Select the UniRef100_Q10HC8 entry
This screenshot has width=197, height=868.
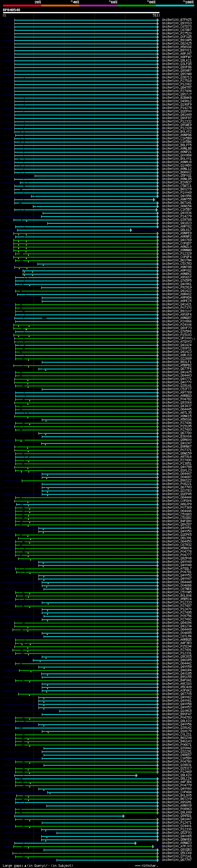pyautogui.click(x=177, y=711)
